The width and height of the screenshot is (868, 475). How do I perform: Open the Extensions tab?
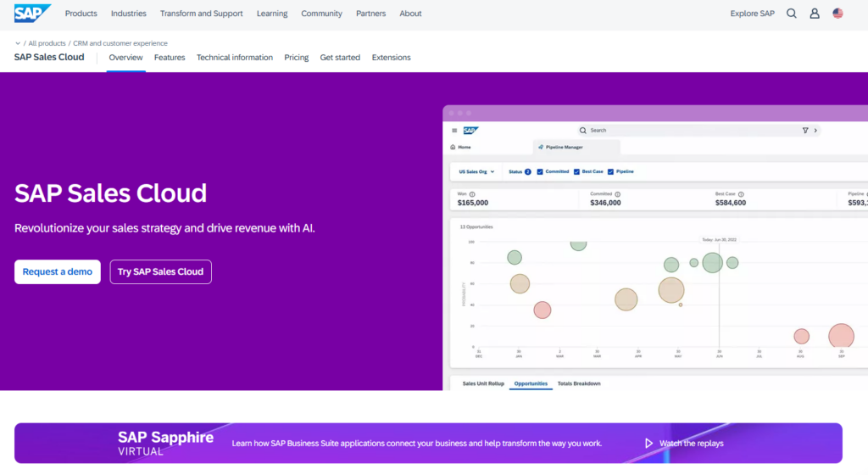tap(392, 58)
